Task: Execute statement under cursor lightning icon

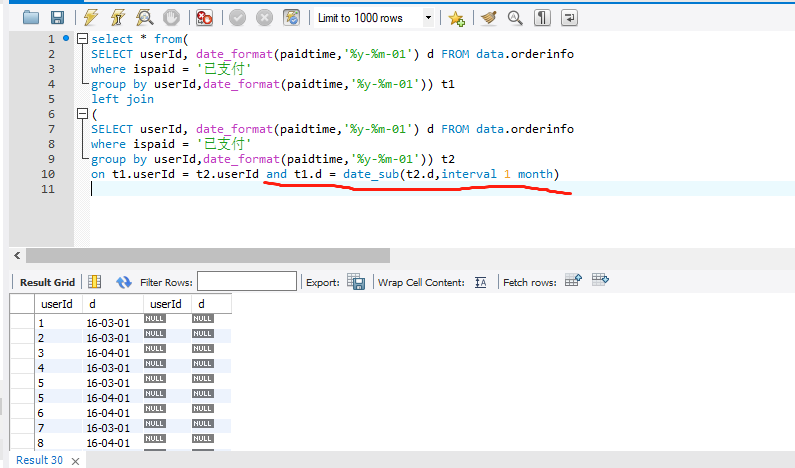Action: (x=118, y=18)
